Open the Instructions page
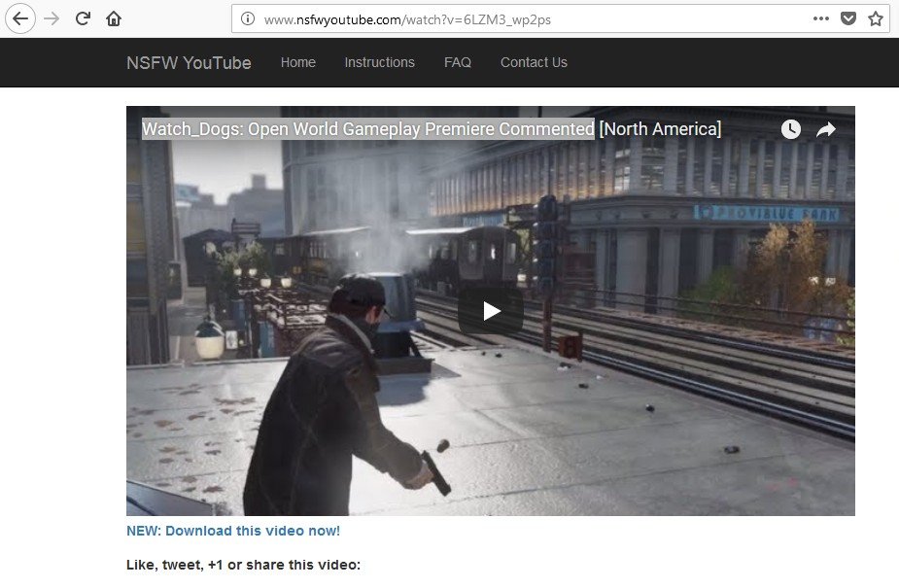 (x=380, y=62)
